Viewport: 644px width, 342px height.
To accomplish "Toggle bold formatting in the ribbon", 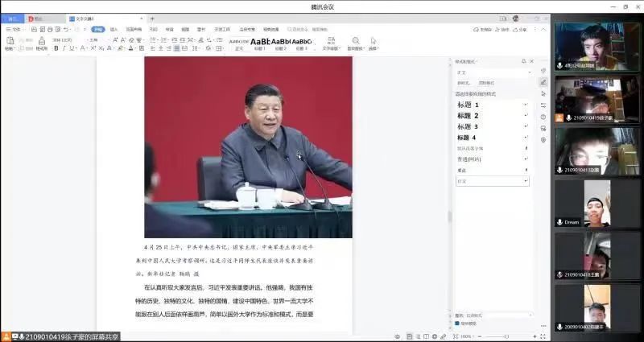I will (x=56, y=48).
